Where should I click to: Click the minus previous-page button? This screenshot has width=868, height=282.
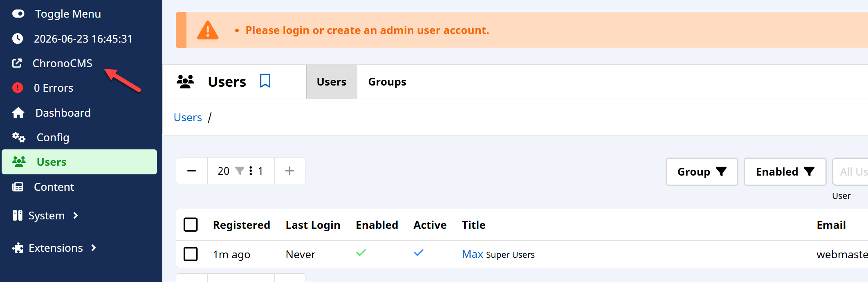coord(191,171)
